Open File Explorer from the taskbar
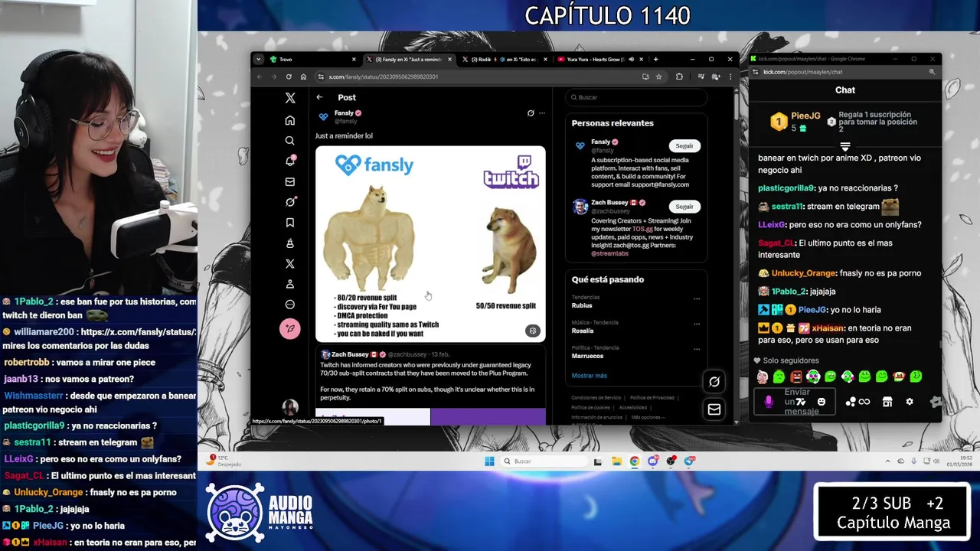Image resolution: width=980 pixels, height=551 pixels. tap(616, 461)
